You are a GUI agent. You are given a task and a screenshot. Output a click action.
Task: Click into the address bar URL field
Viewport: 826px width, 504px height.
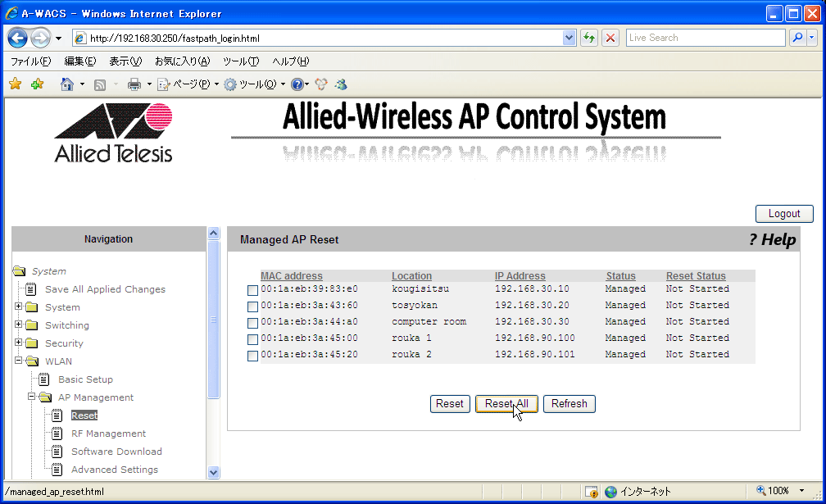(324, 38)
